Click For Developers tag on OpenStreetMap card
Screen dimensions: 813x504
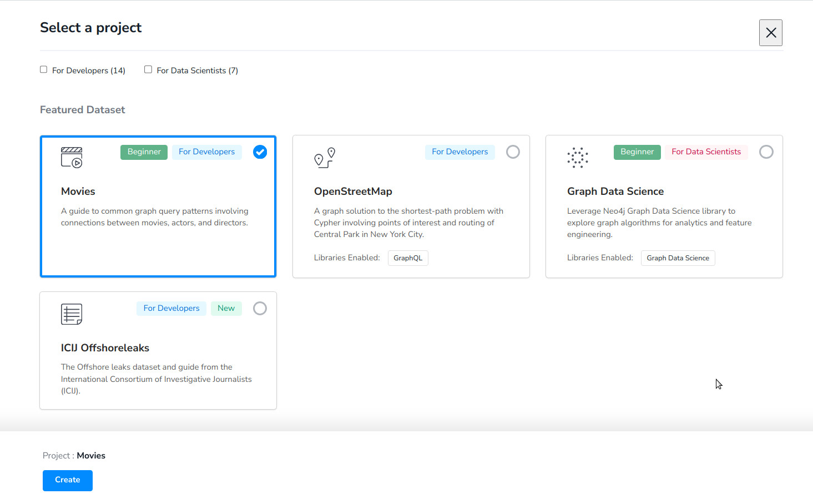click(460, 152)
